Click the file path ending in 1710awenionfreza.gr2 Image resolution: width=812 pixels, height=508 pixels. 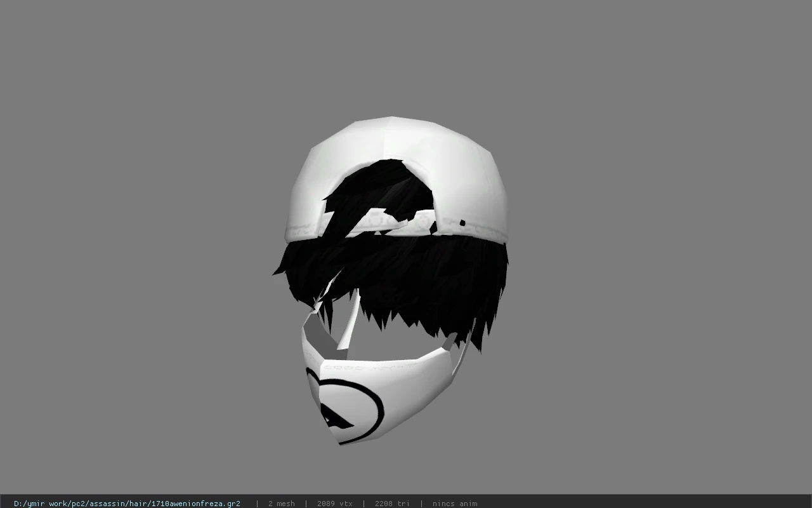(127, 504)
